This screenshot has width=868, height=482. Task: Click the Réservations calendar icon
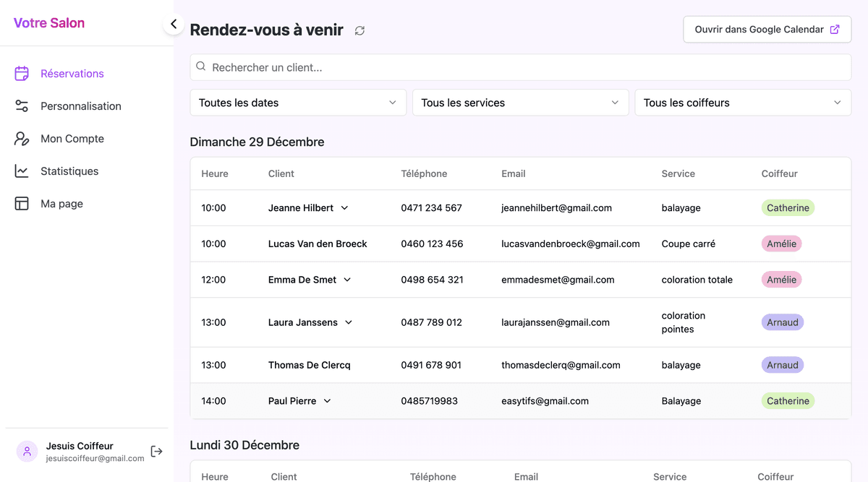[22, 73]
